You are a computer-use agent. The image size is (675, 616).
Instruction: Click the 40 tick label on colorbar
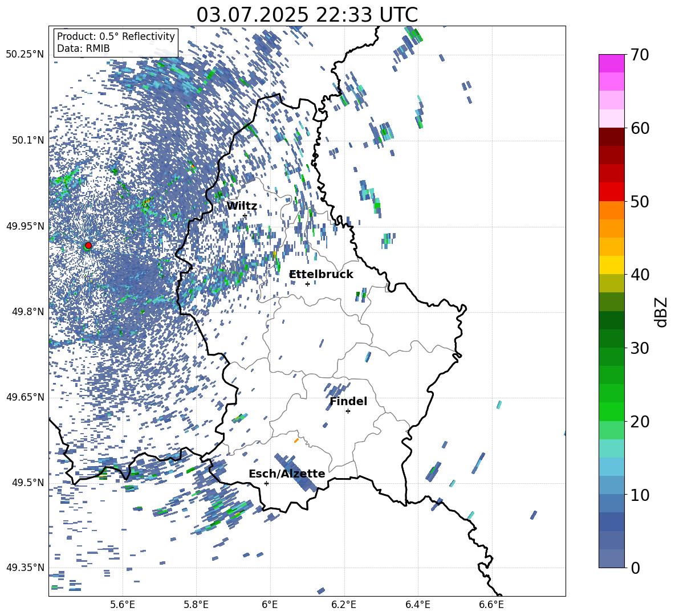click(640, 275)
